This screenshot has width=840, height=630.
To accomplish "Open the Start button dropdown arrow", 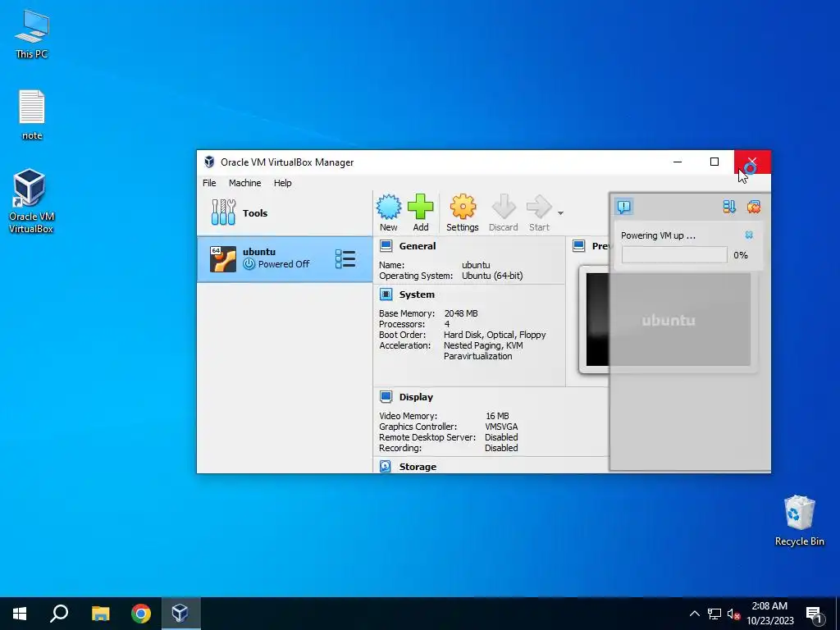I will coord(560,213).
